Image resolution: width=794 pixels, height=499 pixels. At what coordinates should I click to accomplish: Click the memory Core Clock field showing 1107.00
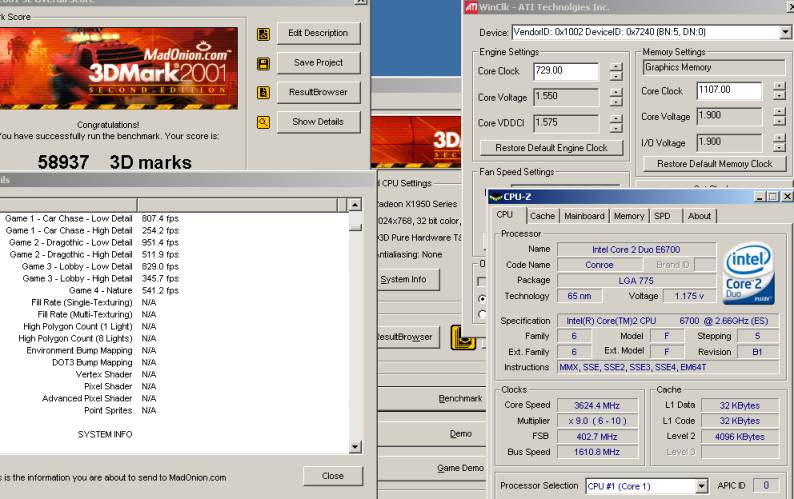click(x=729, y=91)
